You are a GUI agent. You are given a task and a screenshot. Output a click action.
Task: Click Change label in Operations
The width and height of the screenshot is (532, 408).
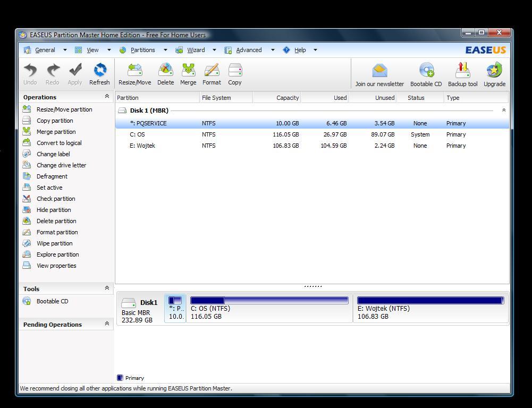(46, 154)
